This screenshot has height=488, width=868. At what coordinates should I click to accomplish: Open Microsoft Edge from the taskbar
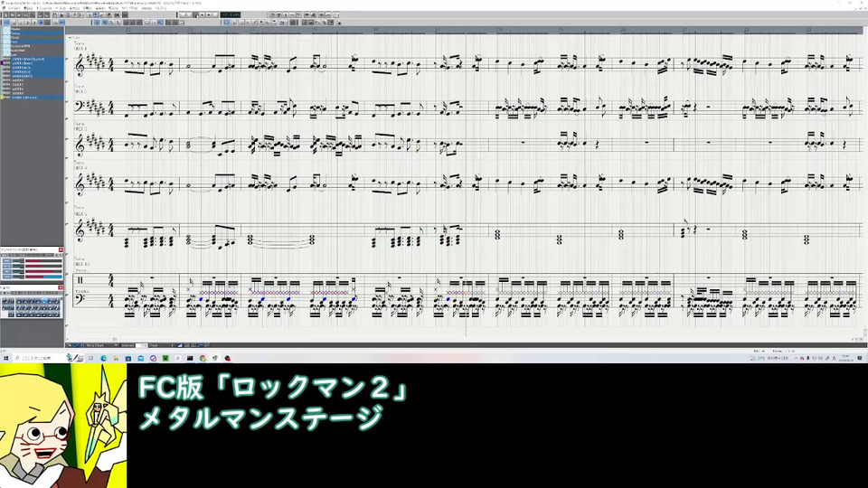pos(103,358)
